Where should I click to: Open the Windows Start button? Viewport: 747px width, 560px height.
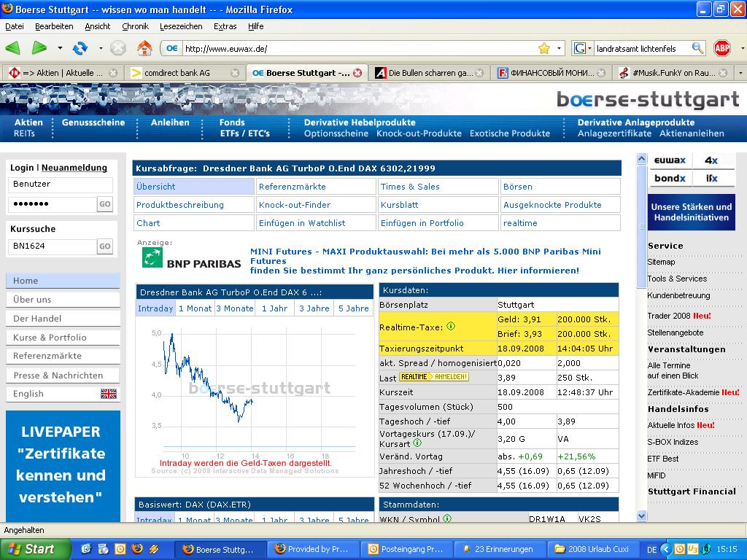click(35, 549)
